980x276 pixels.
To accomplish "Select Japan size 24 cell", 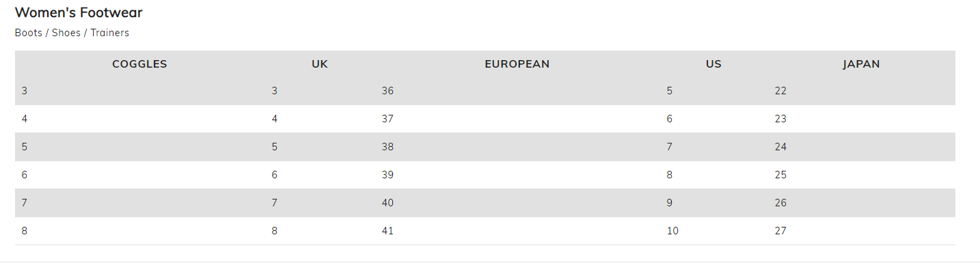I will [780, 147].
